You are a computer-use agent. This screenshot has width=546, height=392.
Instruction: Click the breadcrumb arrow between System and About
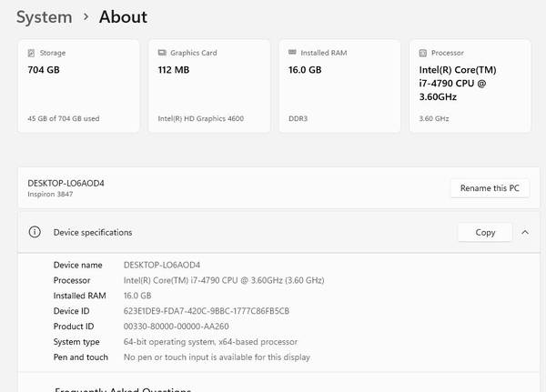coord(86,16)
